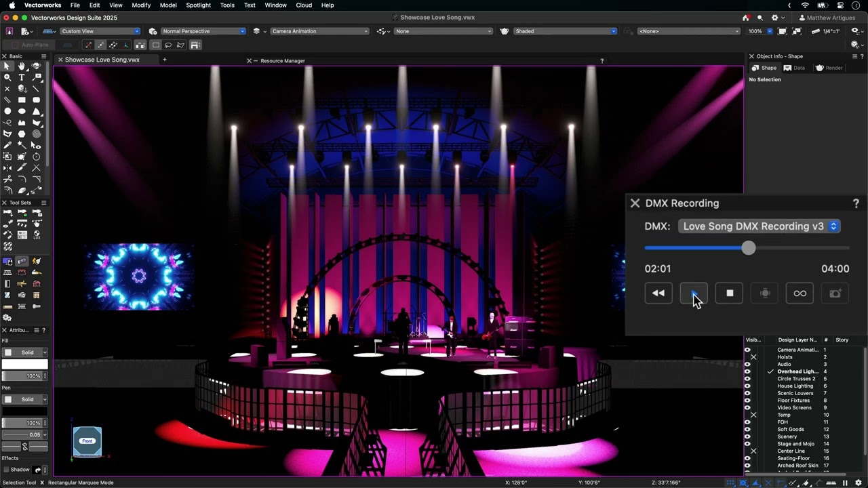Select the Pan hand tool
The image size is (868, 488).
pos(22,66)
